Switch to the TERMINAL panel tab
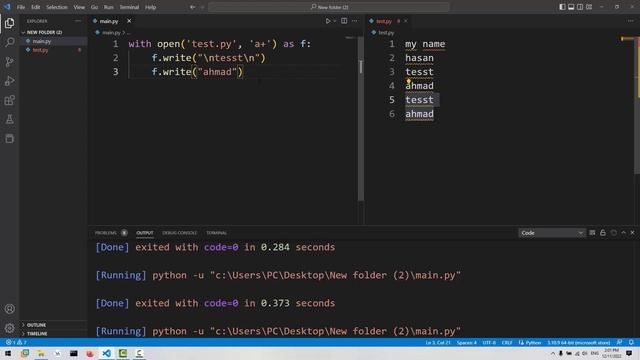640x360 pixels. pyautogui.click(x=216, y=233)
